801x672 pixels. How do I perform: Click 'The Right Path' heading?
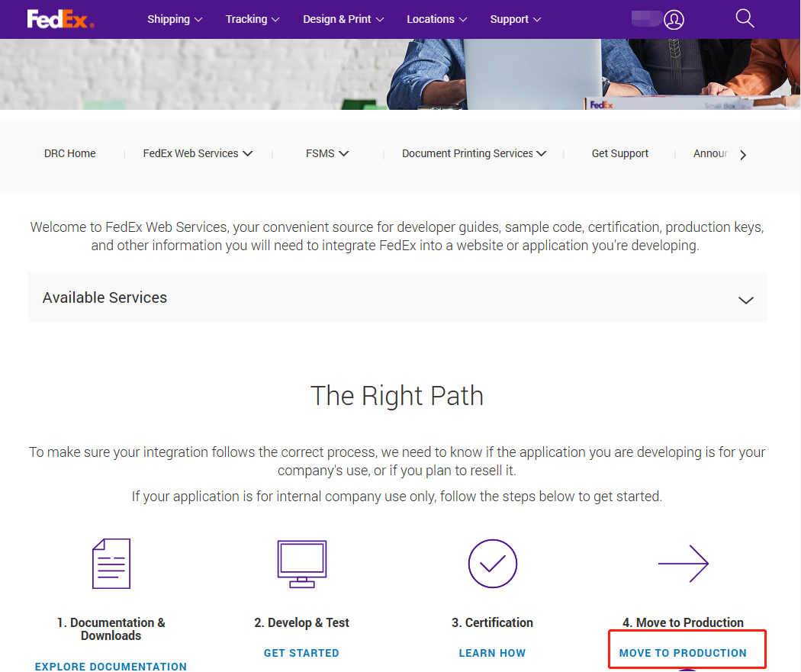point(397,396)
